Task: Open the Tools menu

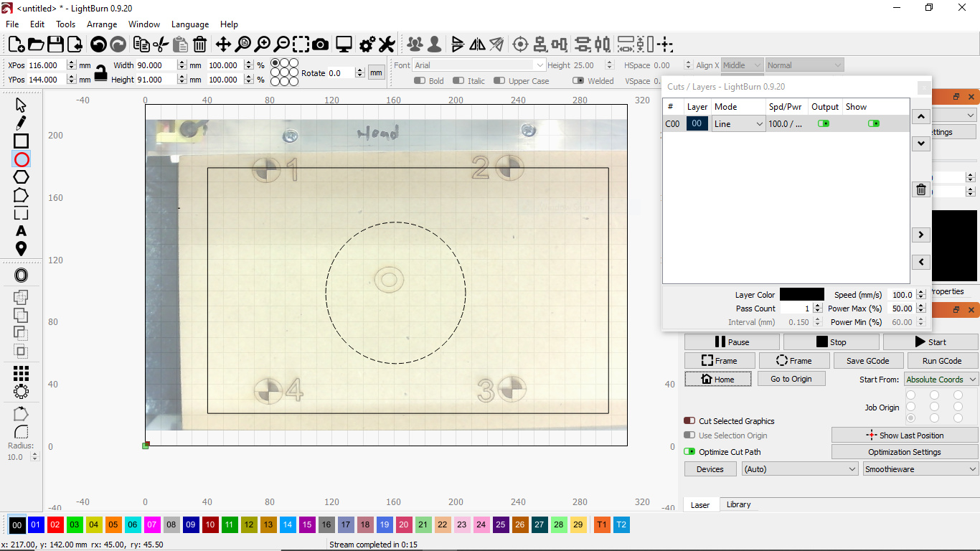Action: point(66,24)
